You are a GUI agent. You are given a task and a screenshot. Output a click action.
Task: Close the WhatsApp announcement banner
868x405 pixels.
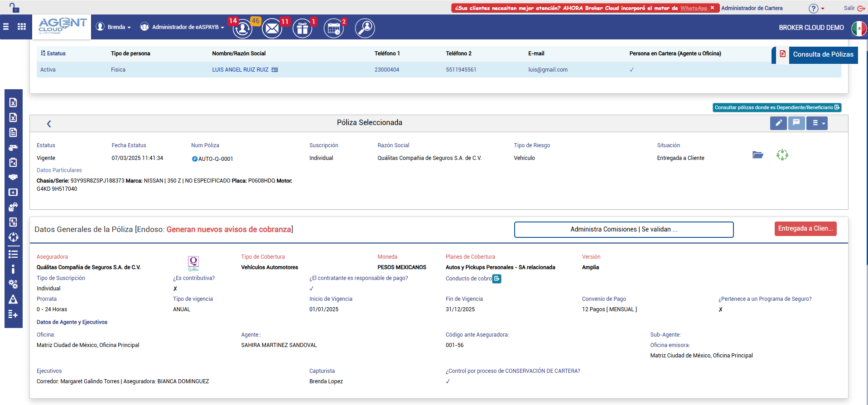click(712, 8)
